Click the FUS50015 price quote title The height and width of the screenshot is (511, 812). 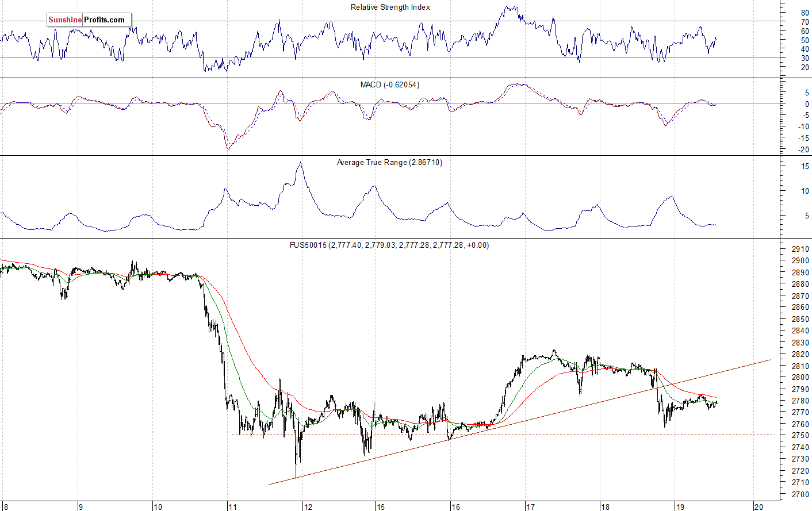[389, 245]
